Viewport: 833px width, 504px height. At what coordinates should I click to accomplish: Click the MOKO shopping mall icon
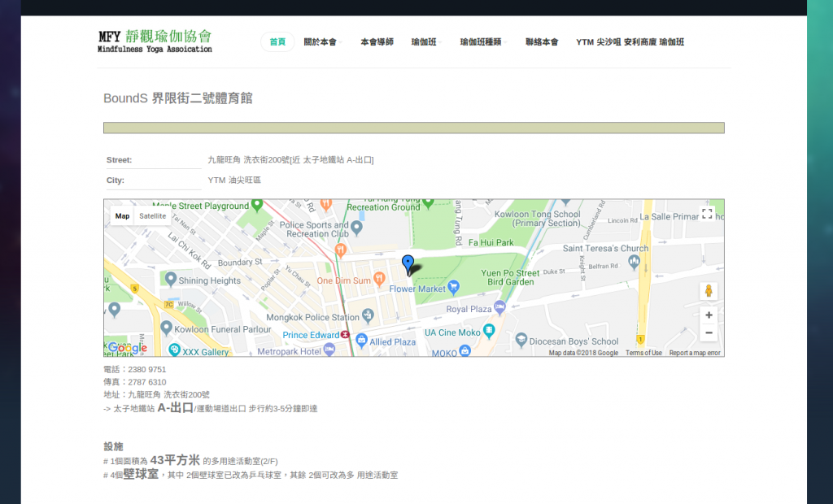pyautogui.click(x=464, y=350)
